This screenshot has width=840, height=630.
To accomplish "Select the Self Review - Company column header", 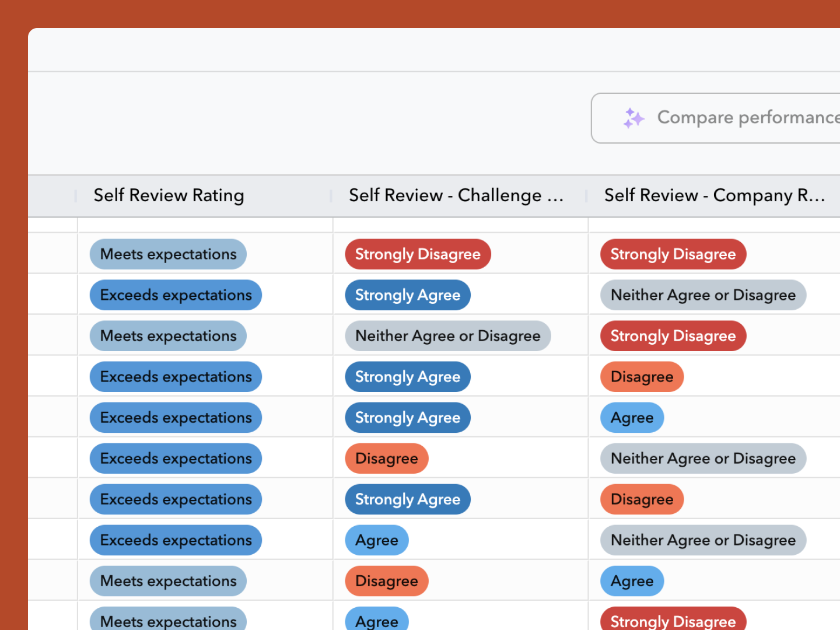I will pos(715,195).
